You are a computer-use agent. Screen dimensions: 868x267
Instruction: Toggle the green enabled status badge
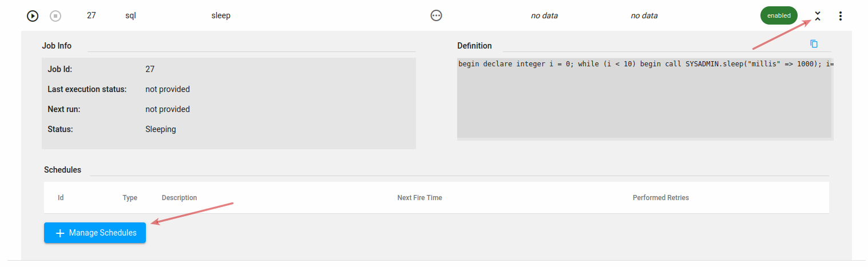(x=779, y=15)
